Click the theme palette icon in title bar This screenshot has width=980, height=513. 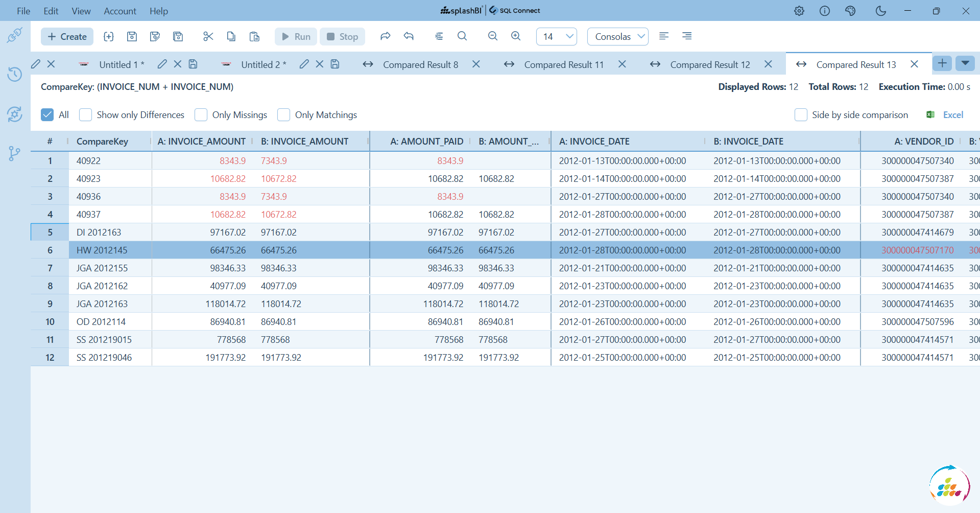coord(850,11)
